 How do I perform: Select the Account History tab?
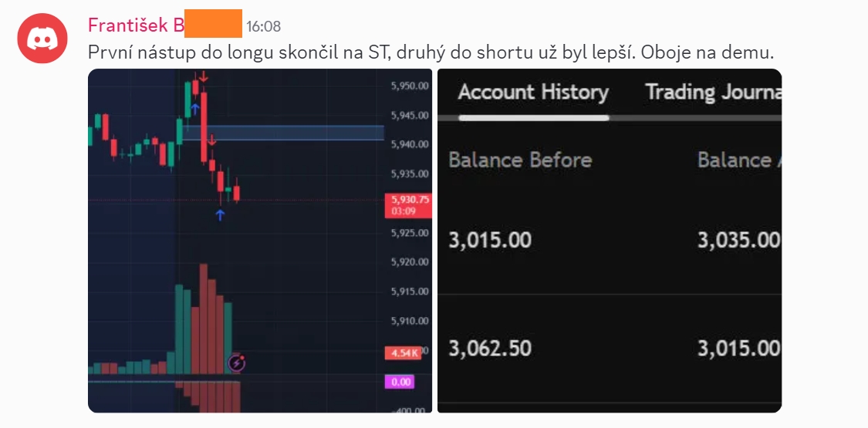click(x=533, y=93)
